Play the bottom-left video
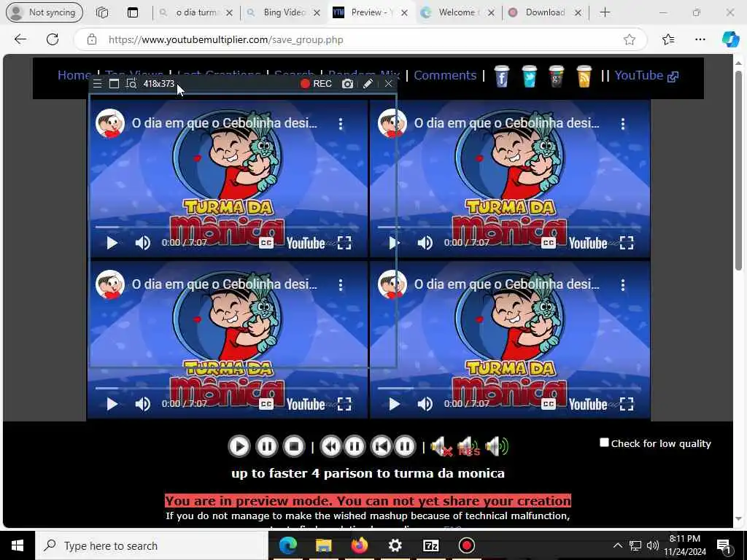Viewport: 747px width, 560px height. click(112, 404)
